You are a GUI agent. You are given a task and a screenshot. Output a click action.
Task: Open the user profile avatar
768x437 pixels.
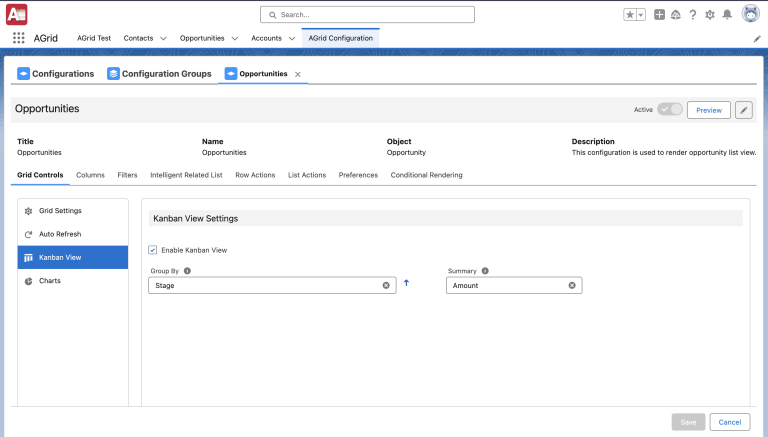point(750,14)
